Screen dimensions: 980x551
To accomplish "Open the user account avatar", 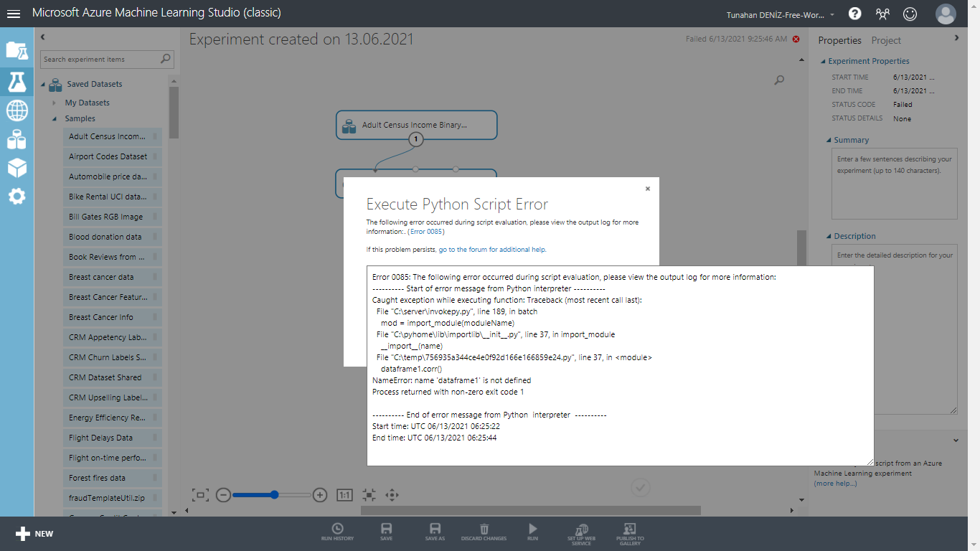I will (x=946, y=14).
